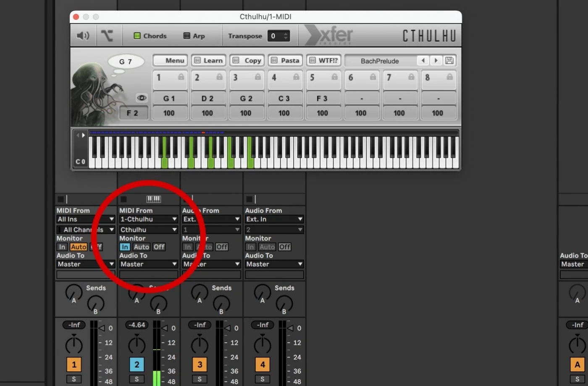Open the All Channels dropdown on track 1
The width and height of the screenshot is (588, 386).
[86, 230]
